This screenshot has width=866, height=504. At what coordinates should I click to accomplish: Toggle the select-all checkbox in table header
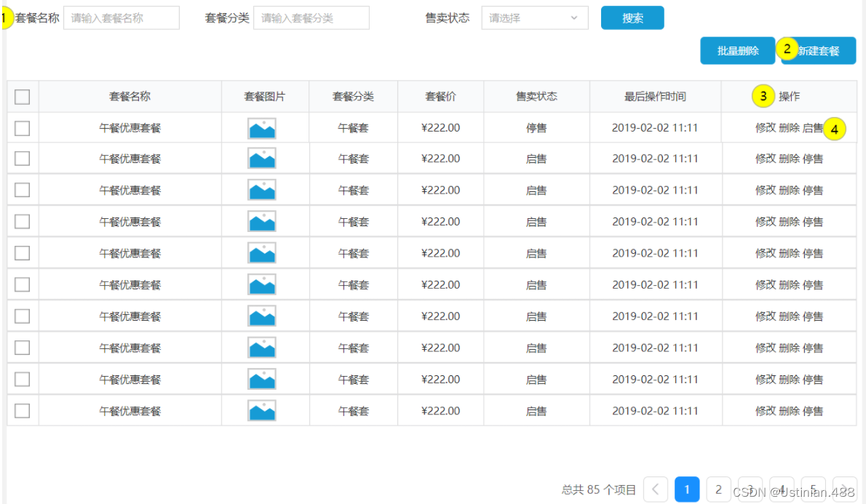(x=22, y=96)
